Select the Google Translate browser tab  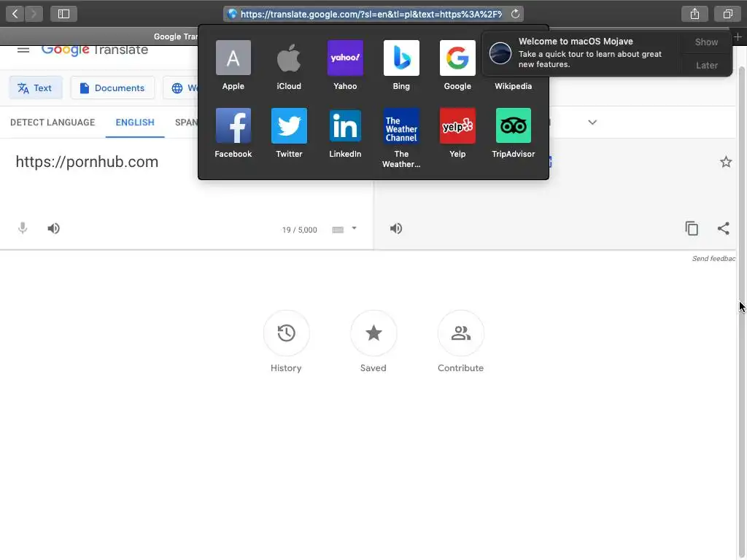tap(175, 36)
